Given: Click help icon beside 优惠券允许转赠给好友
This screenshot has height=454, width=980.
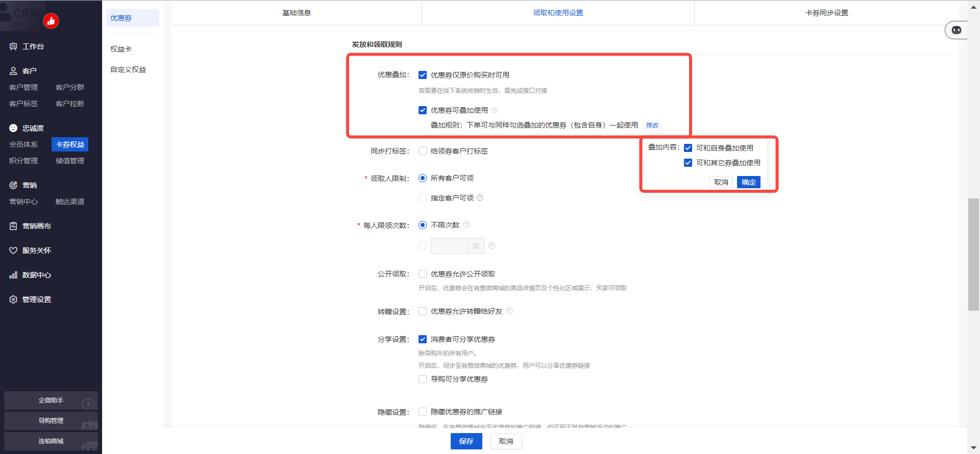Looking at the screenshot, I should pyautogui.click(x=509, y=311).
